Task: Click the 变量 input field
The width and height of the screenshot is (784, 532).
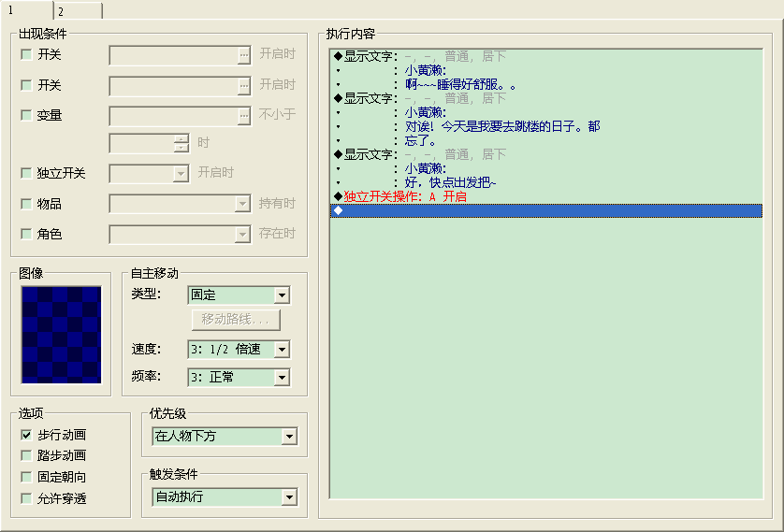Action: (x=173, y=116)
